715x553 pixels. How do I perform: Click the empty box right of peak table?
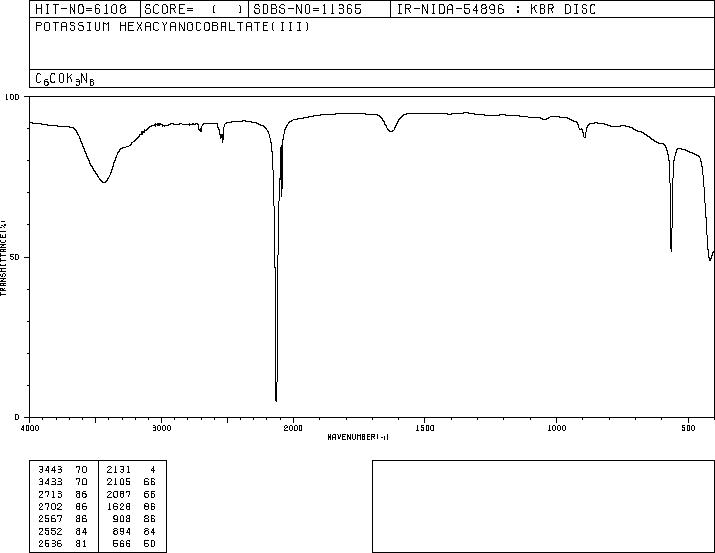pyautogui.click(x=543, y=506)
